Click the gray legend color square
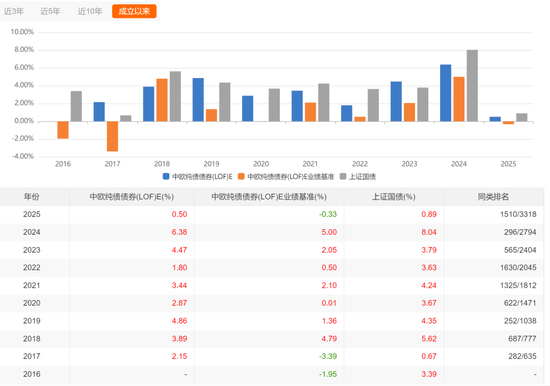The height and width of the screenshot is (386, 550). (343, 177)
